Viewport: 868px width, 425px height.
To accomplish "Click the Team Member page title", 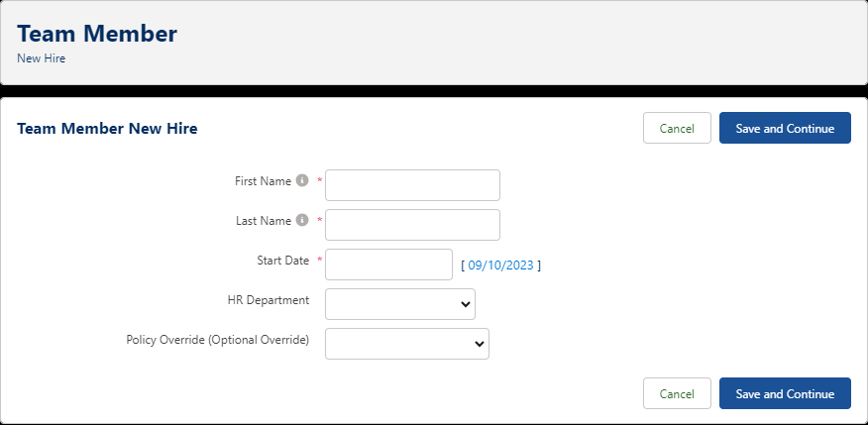I will tap(97, 34).
